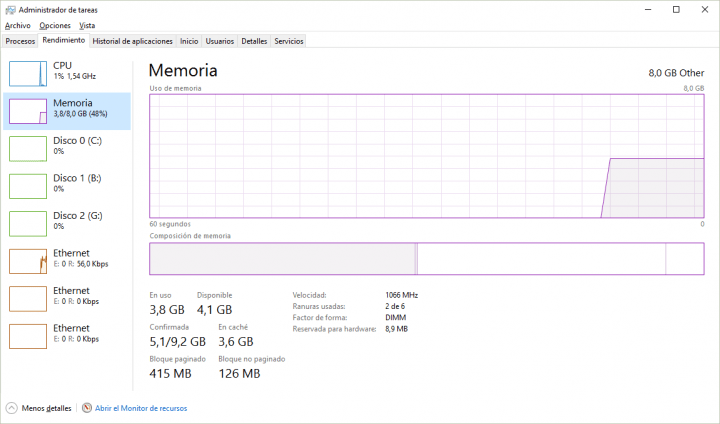Select Disco 2 (G:) in sidebar
The image size is (720, 424).
click(x=77, y=221)
